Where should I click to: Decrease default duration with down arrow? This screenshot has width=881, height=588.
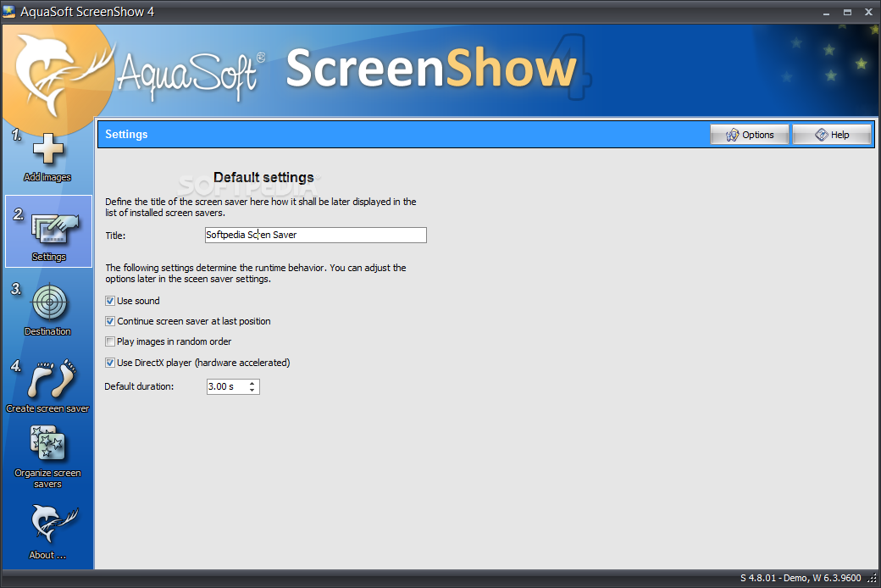pyautogui.click(x=252, y=390)
